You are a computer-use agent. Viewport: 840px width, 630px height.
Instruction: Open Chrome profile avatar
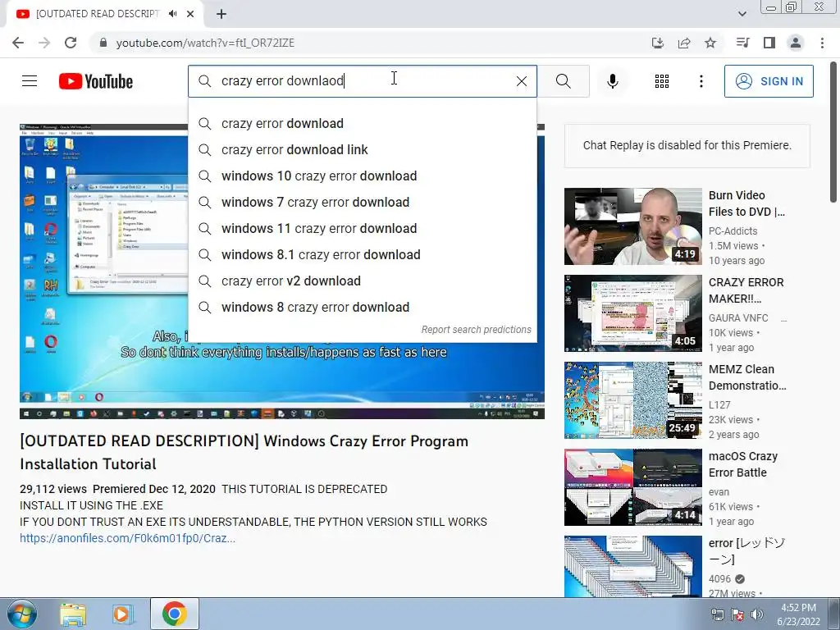(x=796, y=43)
